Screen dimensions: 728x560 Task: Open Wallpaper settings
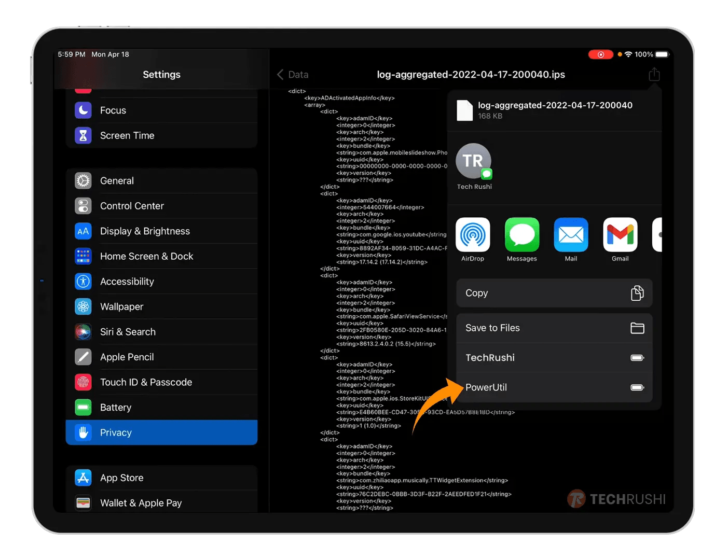[83, 306]
